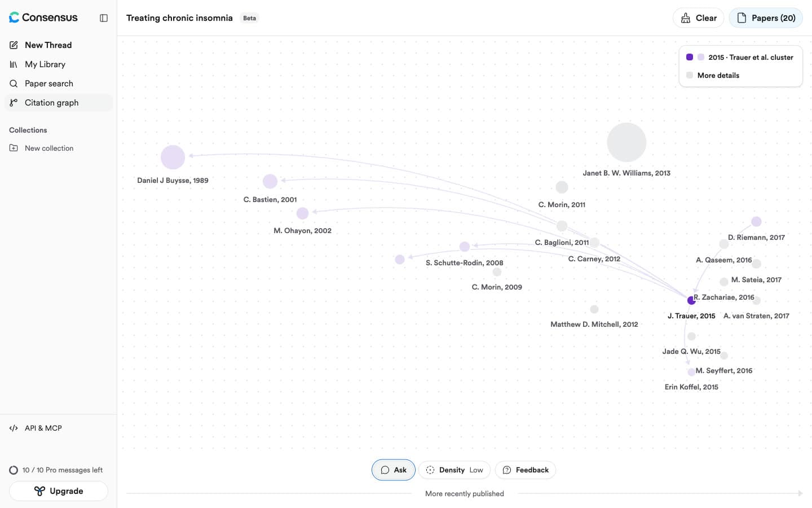Select the M. Ohayon, 2002 node
Viewport: 812px width, 508px height.
303,213
